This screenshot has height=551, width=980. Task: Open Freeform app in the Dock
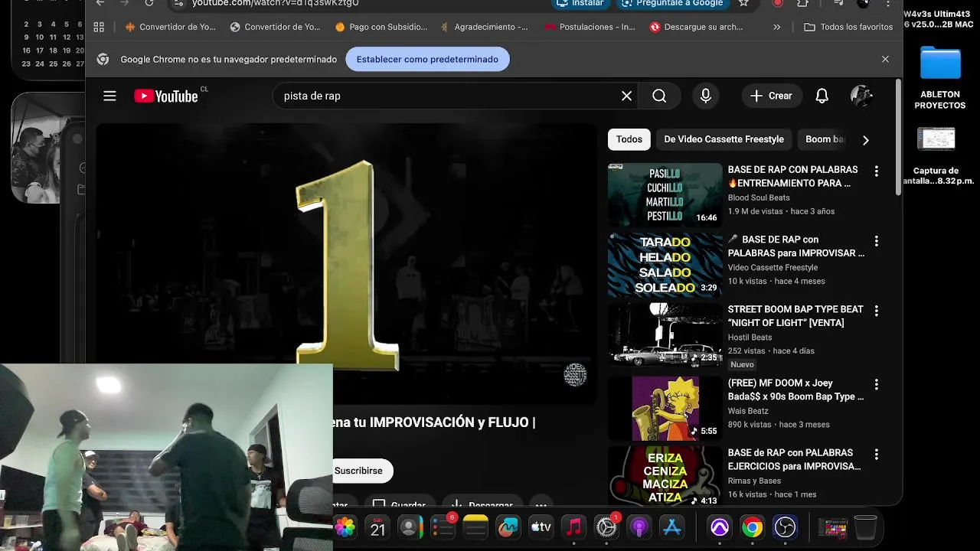coord(508,527)
